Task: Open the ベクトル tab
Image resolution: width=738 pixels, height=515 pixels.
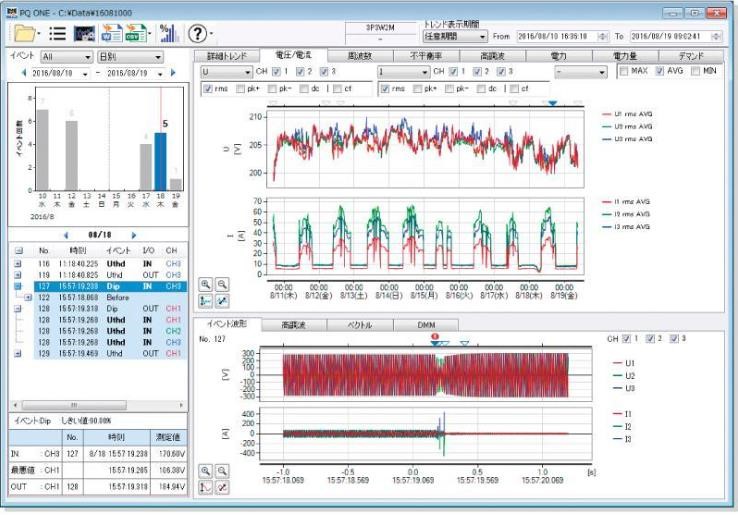Action: coord(358,324)
